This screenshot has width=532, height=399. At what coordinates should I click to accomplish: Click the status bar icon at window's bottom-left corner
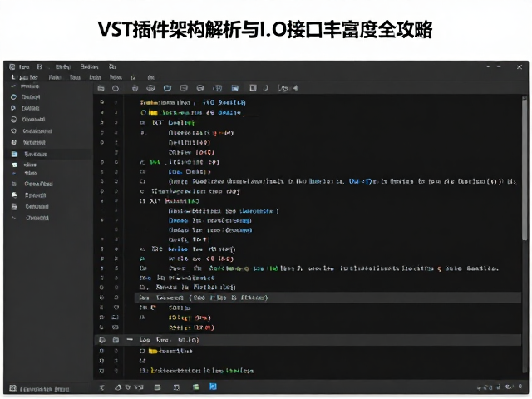(x=13, y=388)
